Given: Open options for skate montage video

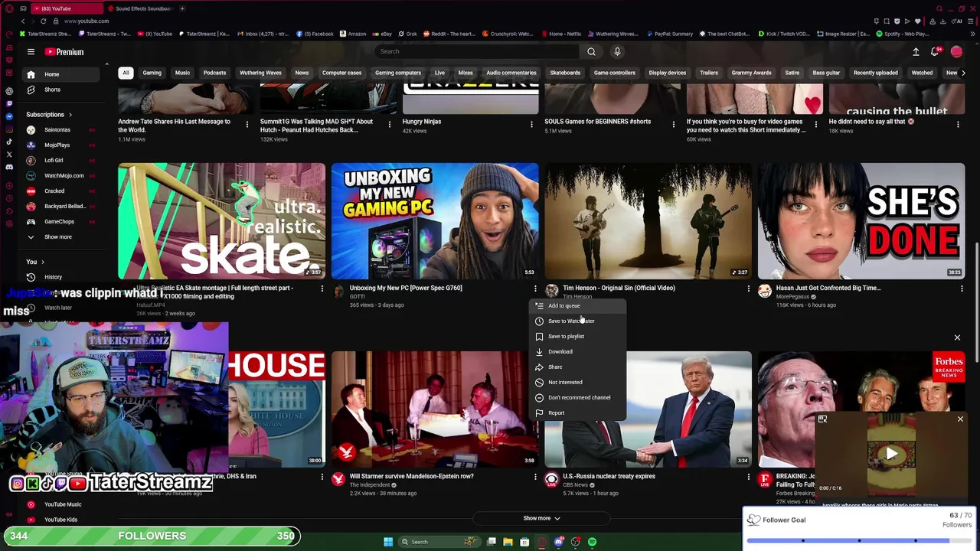Looking at the screenshot, I should 322,289.
